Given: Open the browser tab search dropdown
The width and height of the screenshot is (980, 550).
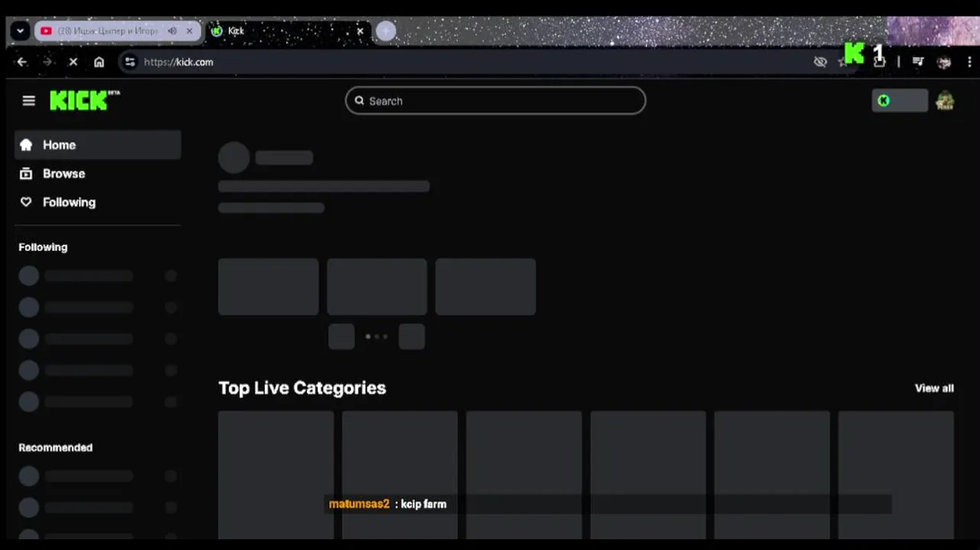Looking at the screenshot, I should pyautogui.click(x=21, y=31).
